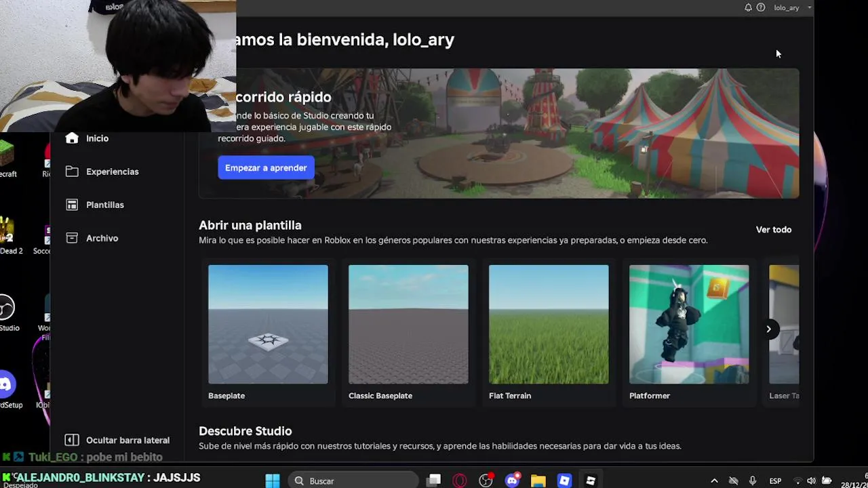Image resolution: width=868 pixels, height=488 pixels.
Task: Open the Windows Start button
Action: (273, 481)
